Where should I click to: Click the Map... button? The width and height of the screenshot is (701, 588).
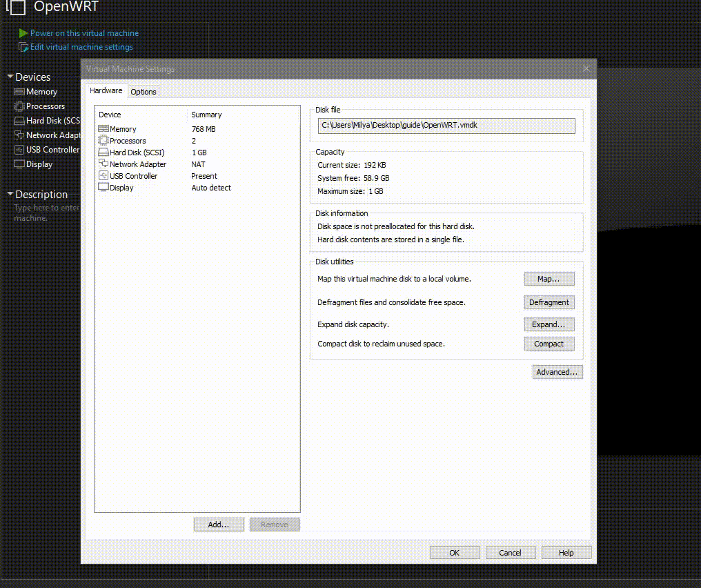[x=549, y=279]
